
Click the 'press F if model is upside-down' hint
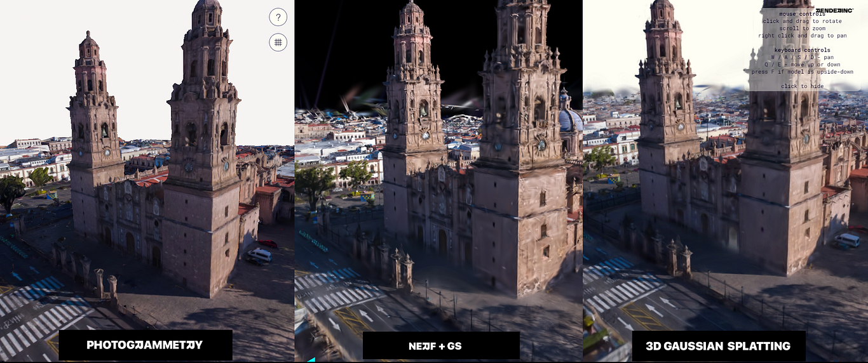(802, 72)
